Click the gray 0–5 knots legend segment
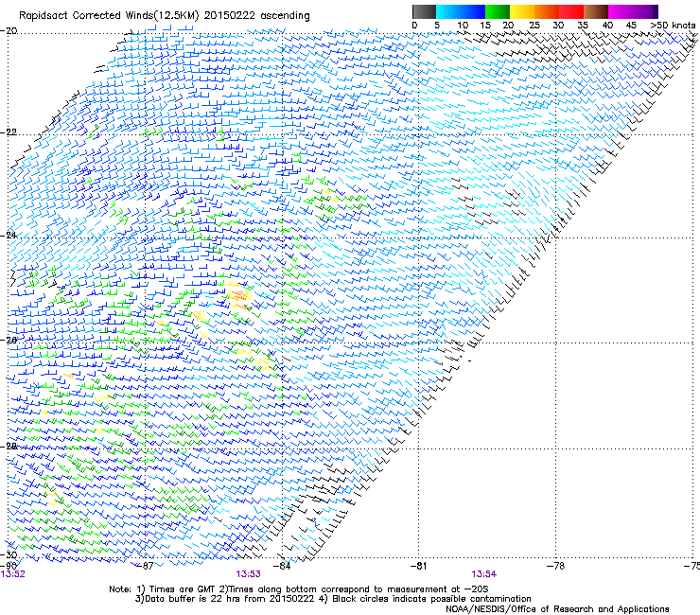The image size is (700, 615). (424, 11)
